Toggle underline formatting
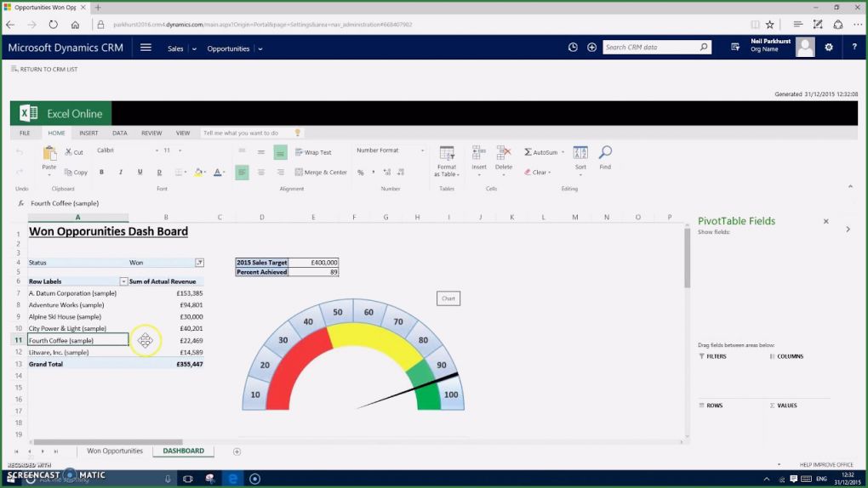The height and width of the screenshot is (488, 868). (x=140, y=172)
